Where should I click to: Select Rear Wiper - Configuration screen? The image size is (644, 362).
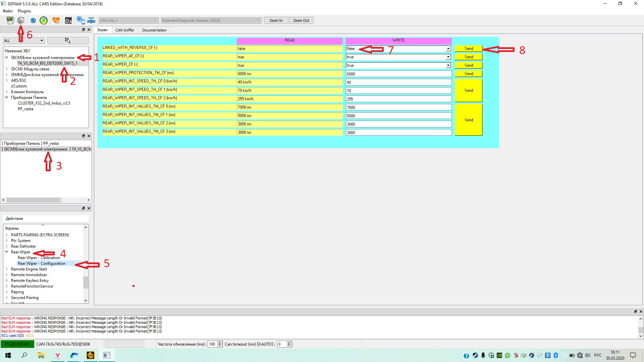[42, 263]
